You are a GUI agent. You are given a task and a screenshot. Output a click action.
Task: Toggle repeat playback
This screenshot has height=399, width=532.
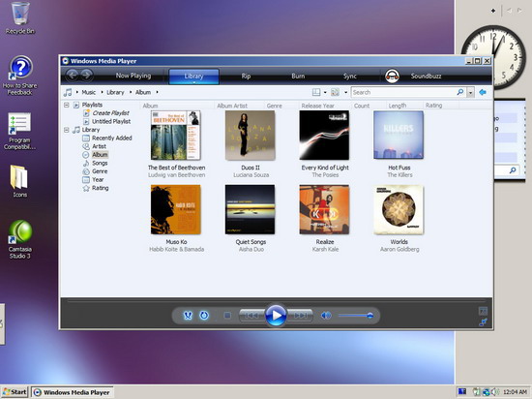click(x=203, y=316)
